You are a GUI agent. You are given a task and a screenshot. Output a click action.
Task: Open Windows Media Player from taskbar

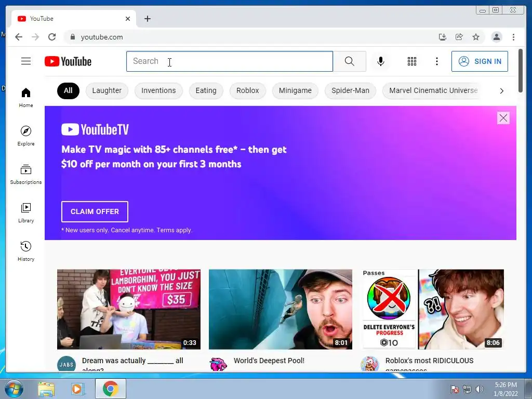click(78, 389)
